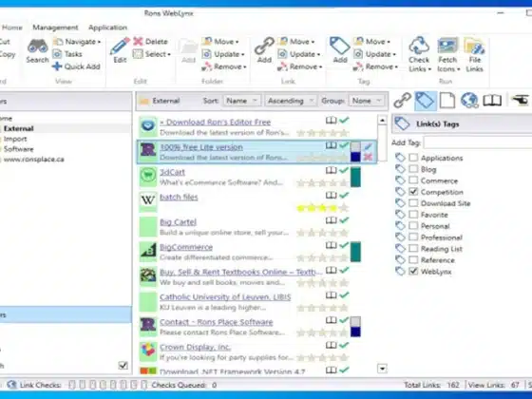This screenshot has height=399, width=532.
Task: Click in the Add Tag input field
Action: pos(478,142)
